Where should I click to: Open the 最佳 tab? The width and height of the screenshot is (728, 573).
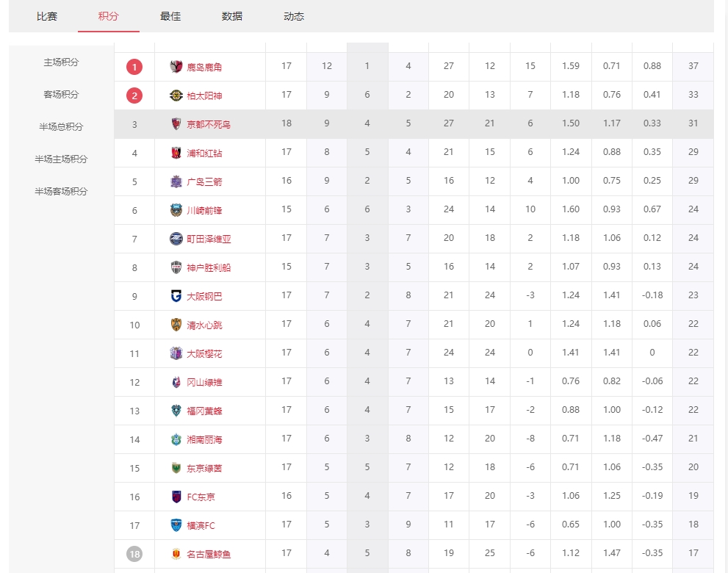coord(170,16)
